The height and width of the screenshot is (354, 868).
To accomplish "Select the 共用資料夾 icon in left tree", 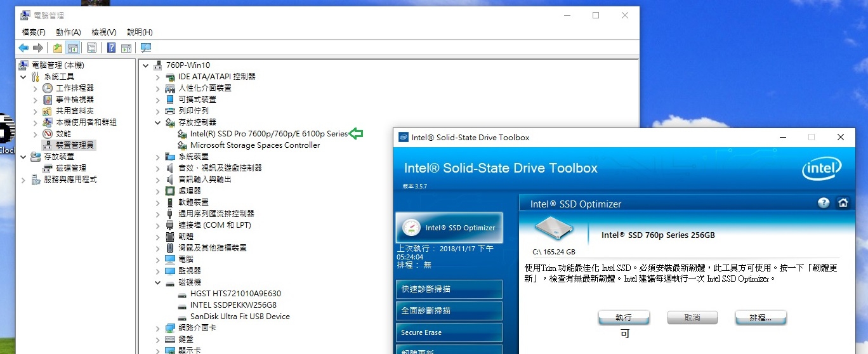I will tap(48, 111).
